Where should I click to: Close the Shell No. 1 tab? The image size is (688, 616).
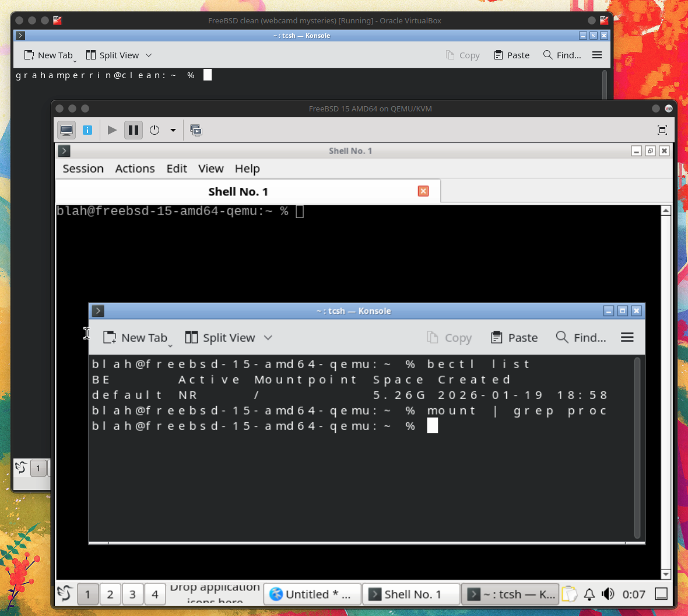[x=423, y=191]
